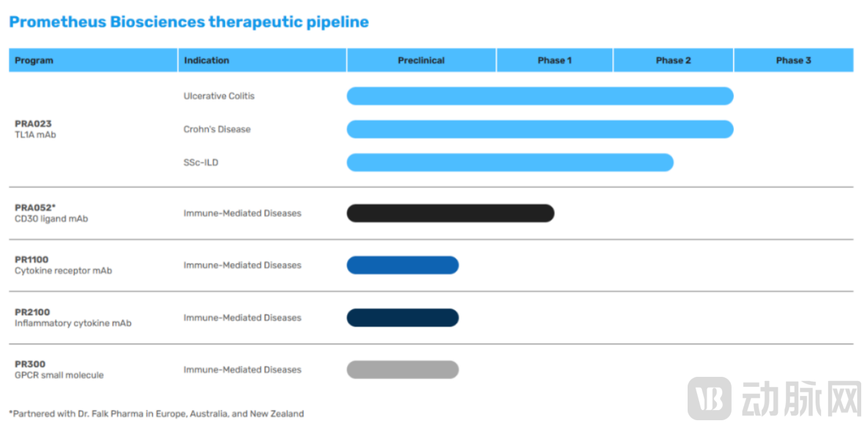The width and height of the screenshot is (868, 427).
Task: Click the Prometheus Biosciences therapeutic pipeline title
Action: [189, 22]
